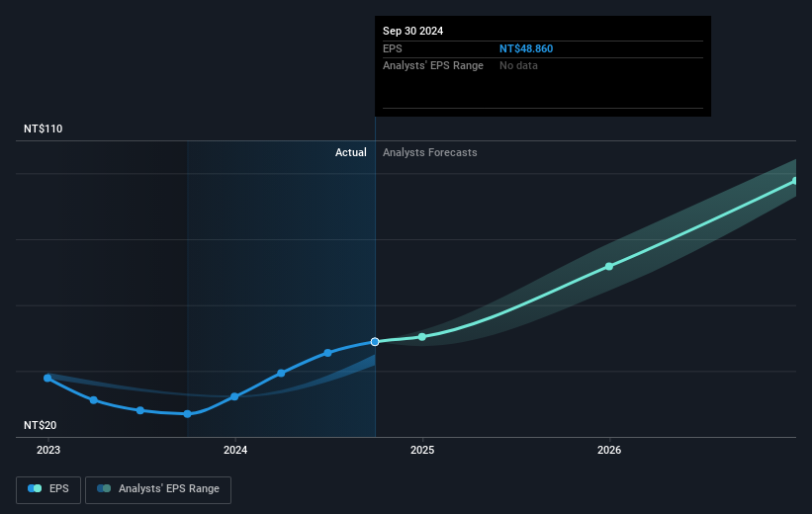The image size is (812, 514).
Task: Click the 'Actual' section label
Action: click(350, 152)
